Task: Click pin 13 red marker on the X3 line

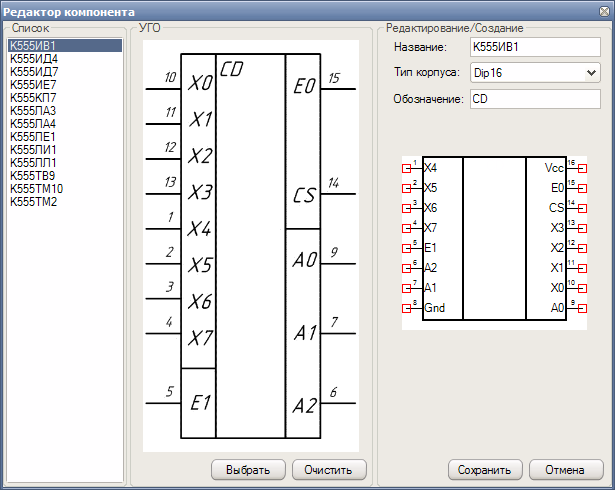Action: (582, 228)
